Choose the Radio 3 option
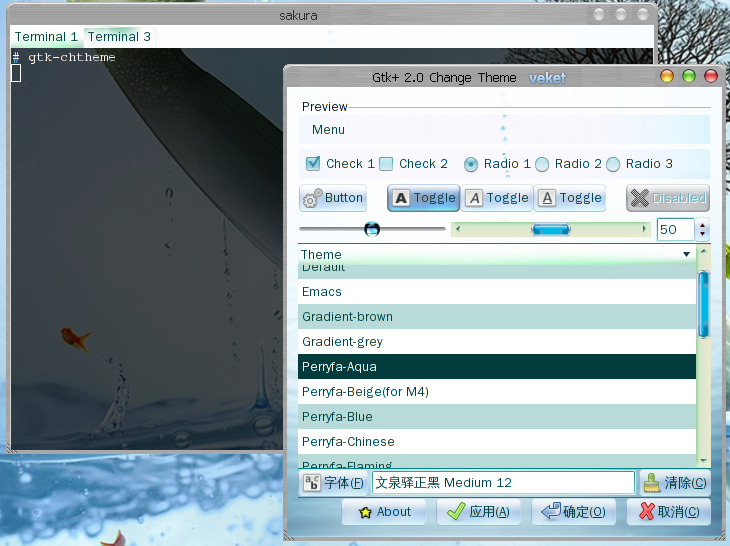Viewport: 730px width, 546px height. pyautogui.click(x=613, y=164)
